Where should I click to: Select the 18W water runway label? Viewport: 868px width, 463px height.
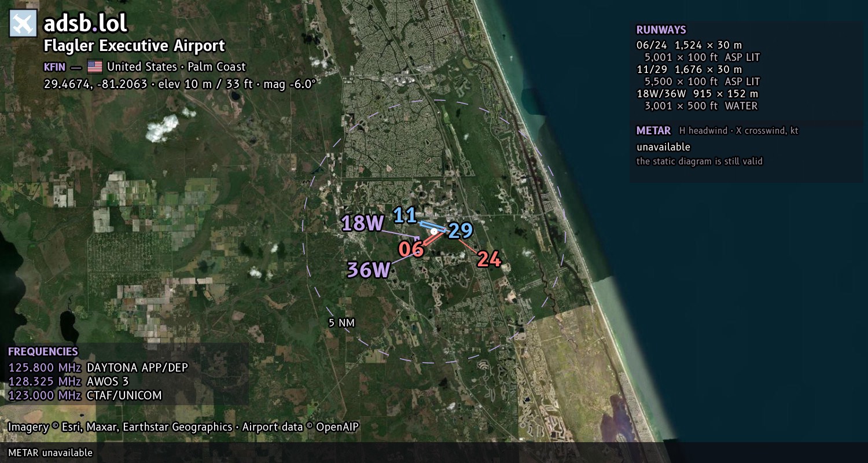pyautogui.click(x=363, y=223)
